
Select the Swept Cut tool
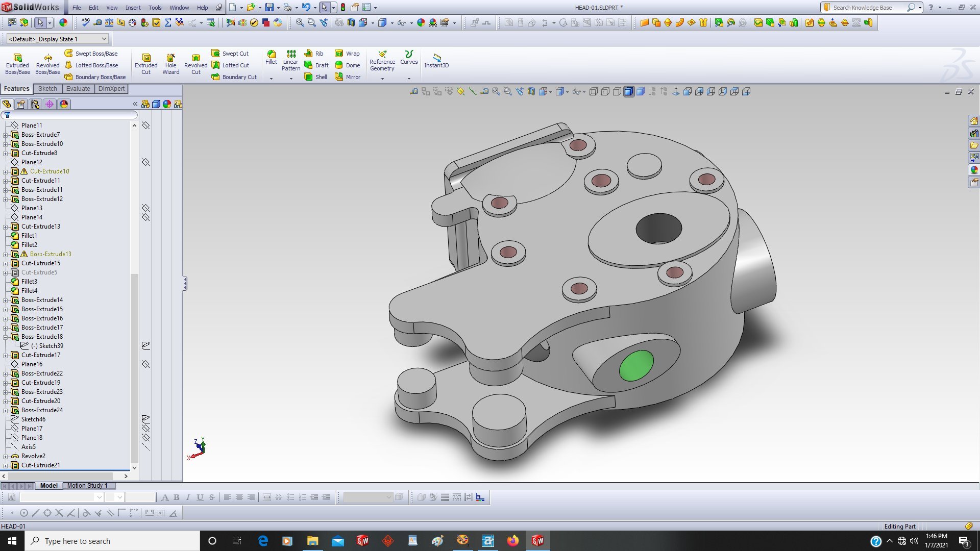click(230, 54)
